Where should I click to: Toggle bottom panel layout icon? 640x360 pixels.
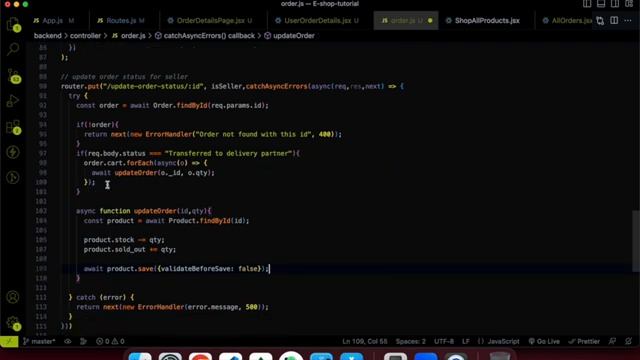coord(601,4)
